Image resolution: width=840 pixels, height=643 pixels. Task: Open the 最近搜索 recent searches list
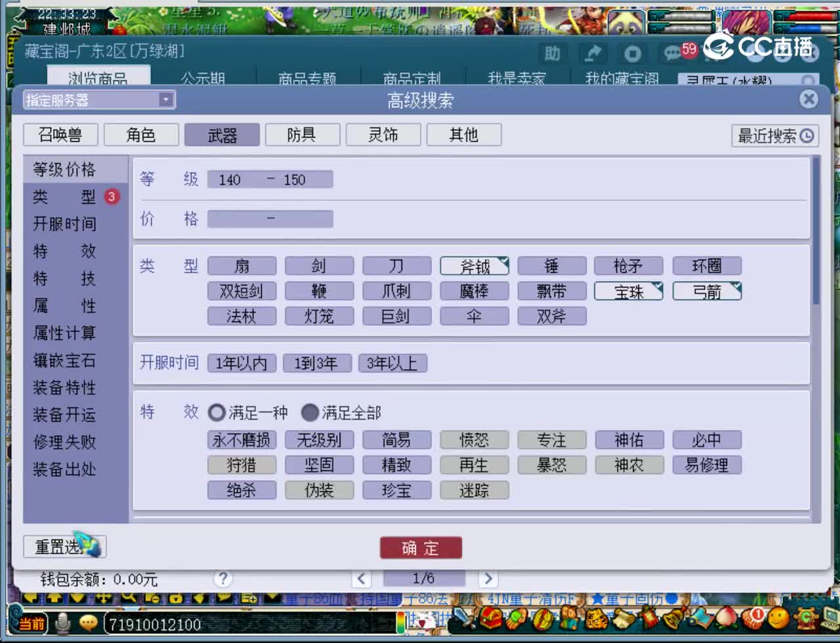tap(776, 135)
